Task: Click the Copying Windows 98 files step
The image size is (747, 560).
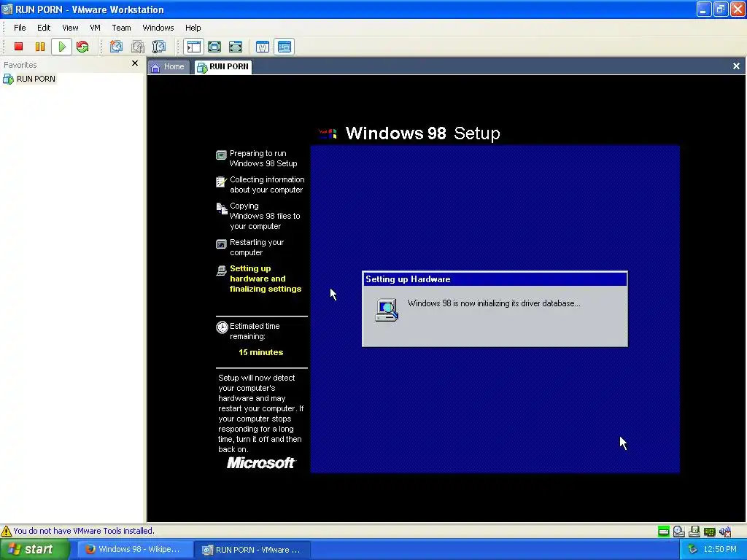Action: click(265, 216)
